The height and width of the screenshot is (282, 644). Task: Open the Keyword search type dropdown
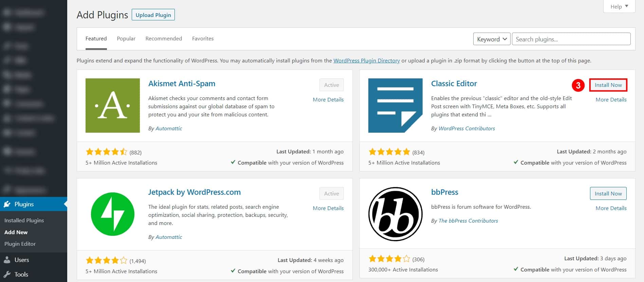click(492, 39)
